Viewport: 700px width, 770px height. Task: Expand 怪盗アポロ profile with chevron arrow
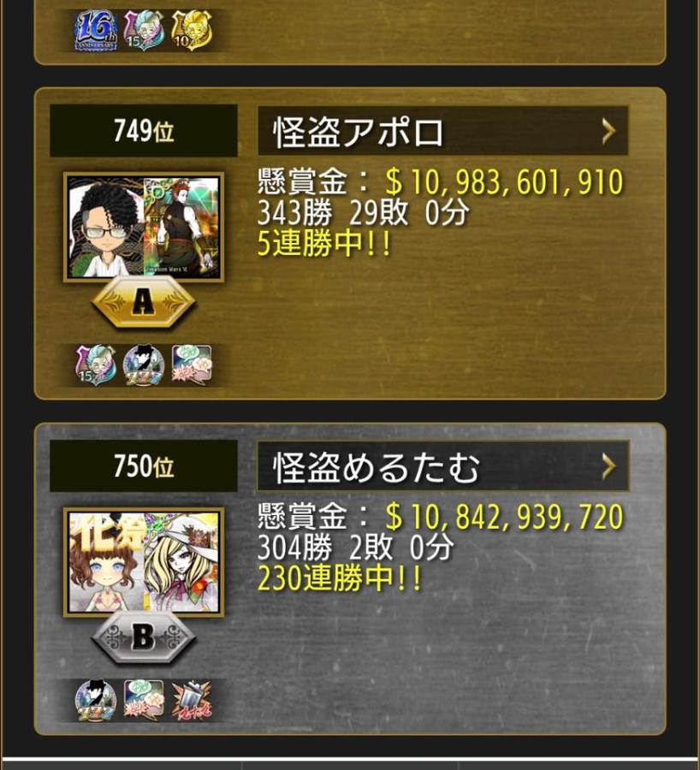(x=608, y=131)
